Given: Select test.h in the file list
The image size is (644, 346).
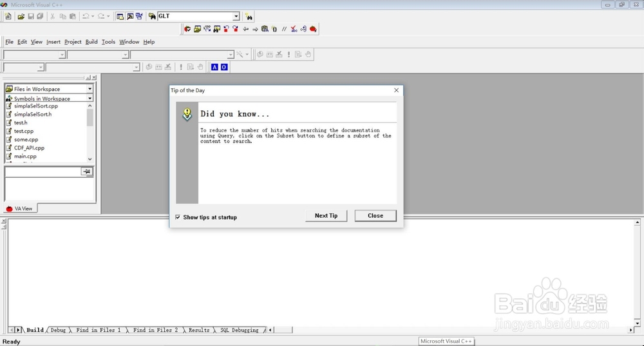Looking at the screenshot, I should tap(21, 122).
